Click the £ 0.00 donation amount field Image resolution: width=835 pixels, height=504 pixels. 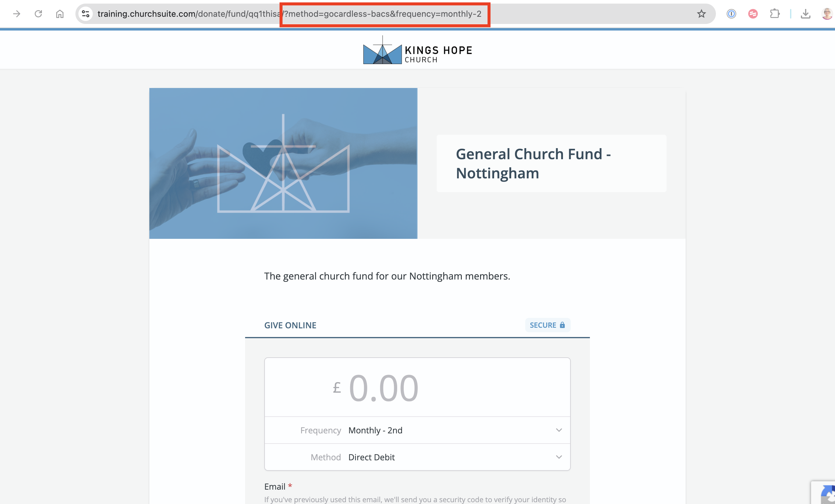pos(417,387)
